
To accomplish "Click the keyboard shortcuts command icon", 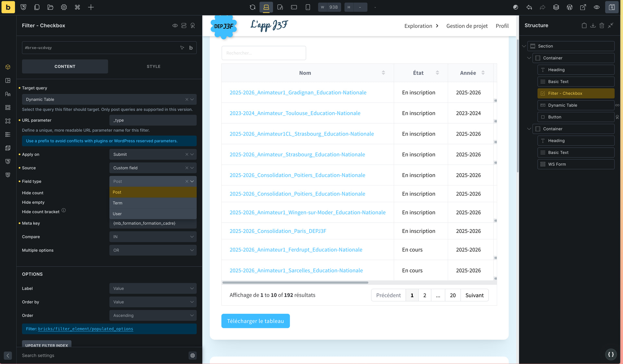I will (77, 7).
